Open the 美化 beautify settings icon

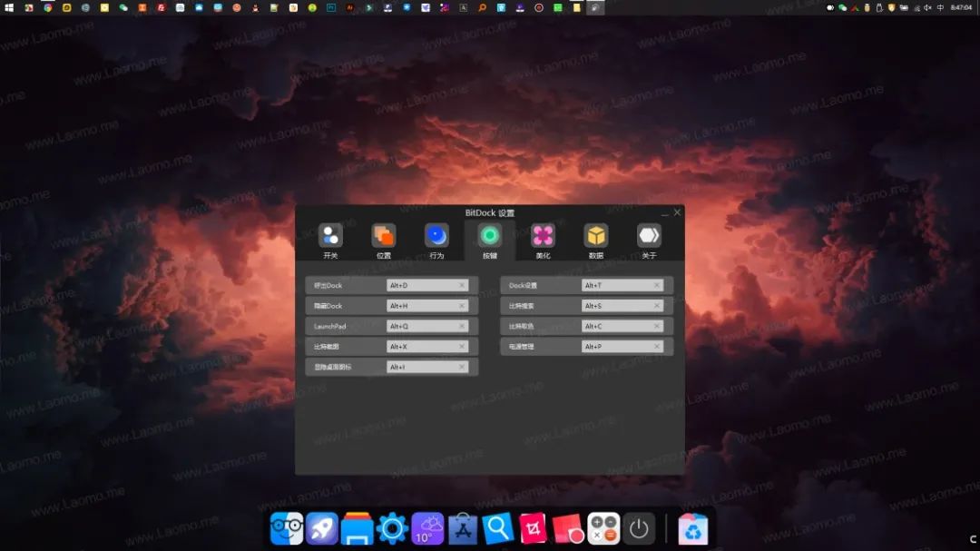point(543,234)
